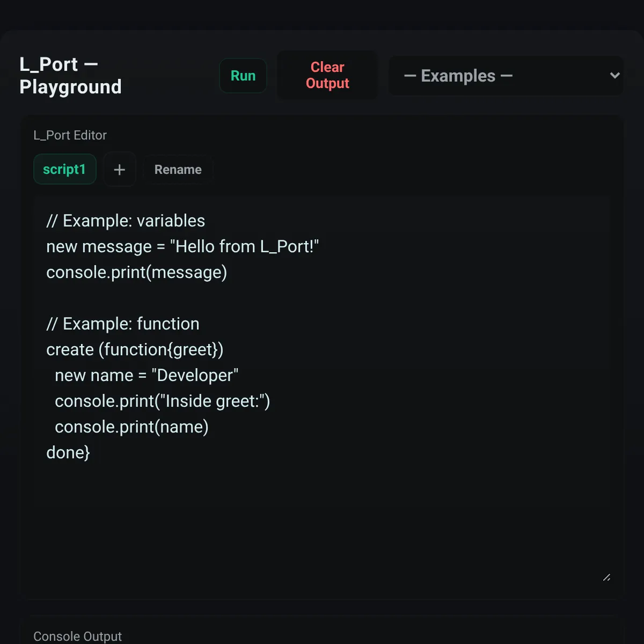Click the console.print("Inside greet:") line
Viewport: 644px width, 644px height.
pos(163,401)
